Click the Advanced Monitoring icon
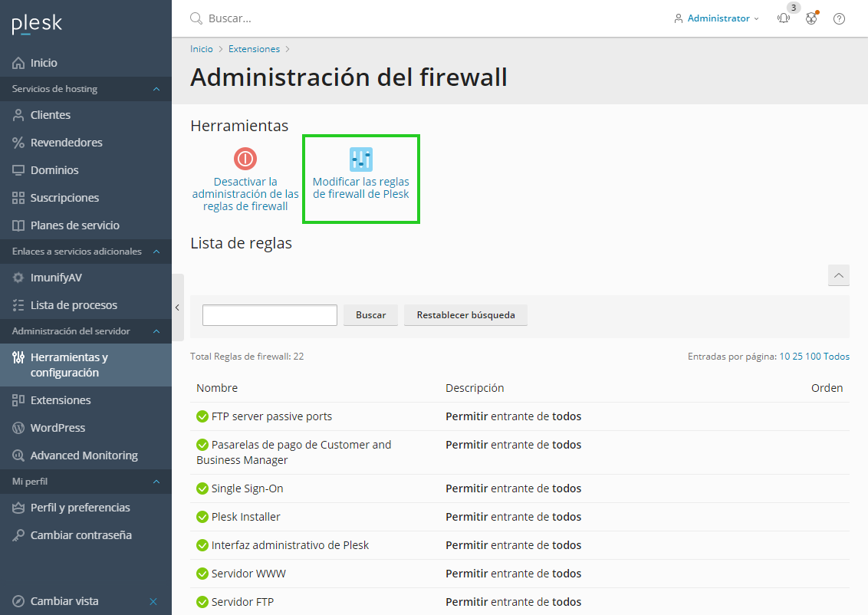Viewport: 868px width, 615px height. pos(18,456)
